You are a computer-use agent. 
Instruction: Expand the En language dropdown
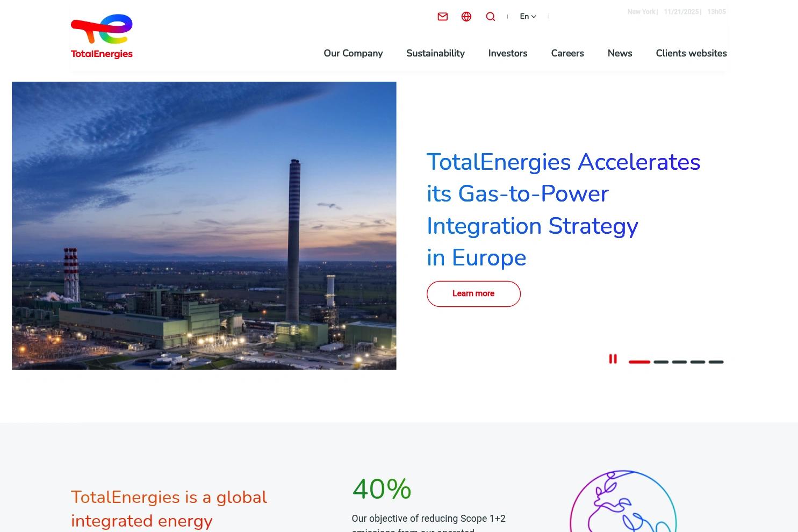[x=528, y=17]
